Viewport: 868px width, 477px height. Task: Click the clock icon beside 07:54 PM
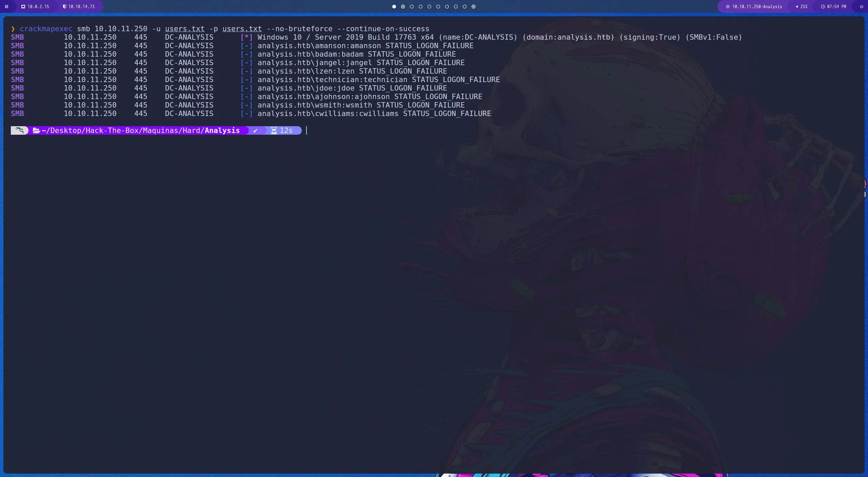coord(823,6)
